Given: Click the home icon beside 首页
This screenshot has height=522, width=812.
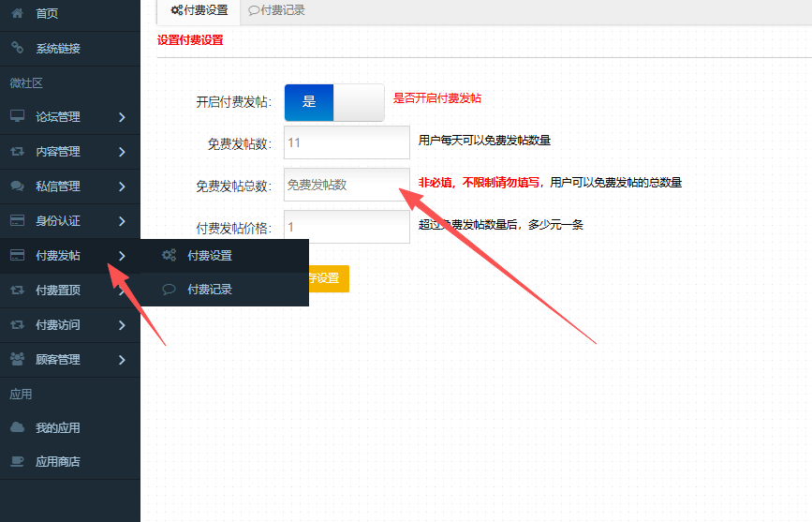Looking at the screenshot, I should [x=17, y=14].
